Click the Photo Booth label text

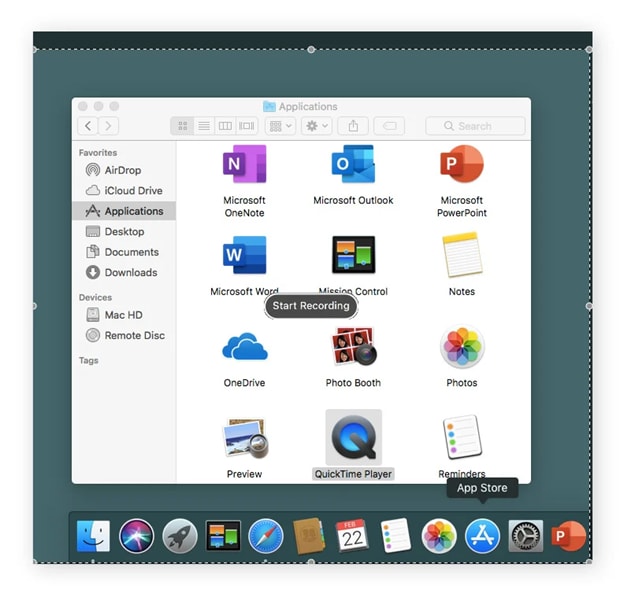click(353, 383)
